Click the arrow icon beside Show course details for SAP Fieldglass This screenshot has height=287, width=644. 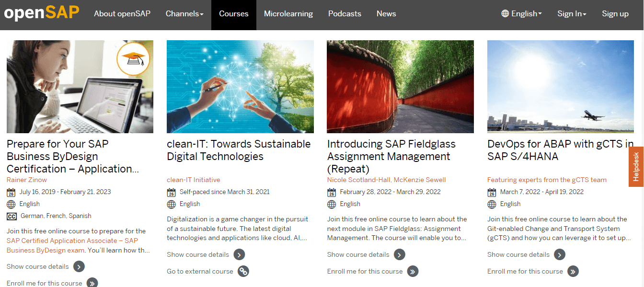click(400, 254)
